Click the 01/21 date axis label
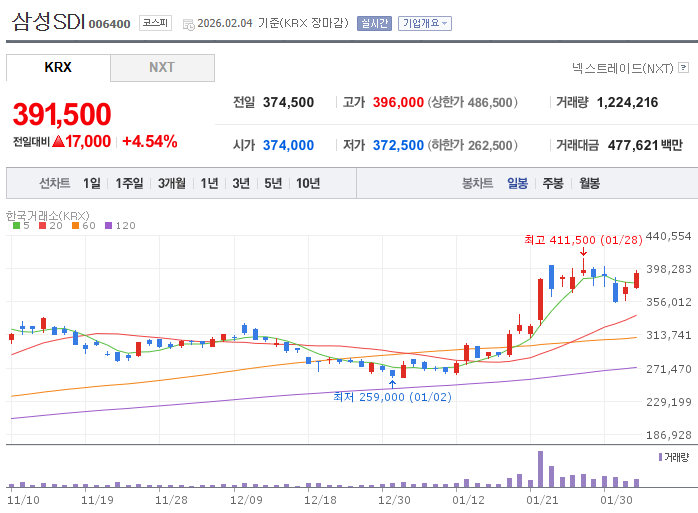The width and height of the screenshot is (698, 513). [542, 500]
